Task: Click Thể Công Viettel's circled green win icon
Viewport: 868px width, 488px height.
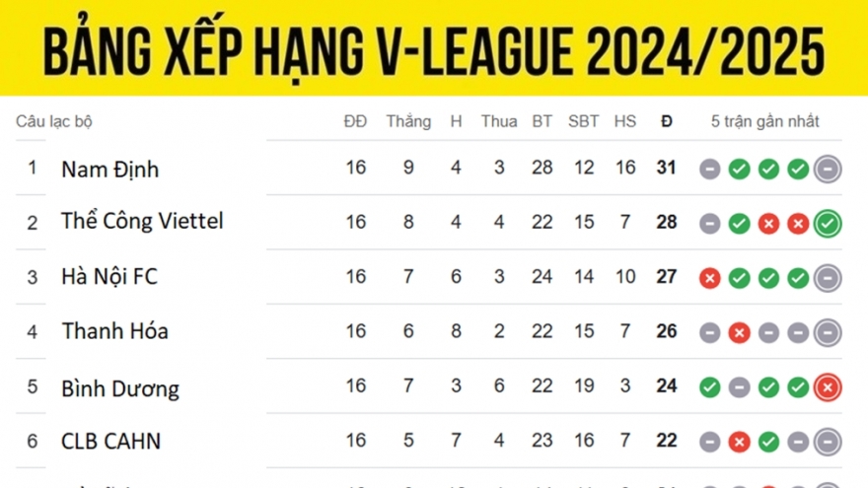Action: (829, 224)
